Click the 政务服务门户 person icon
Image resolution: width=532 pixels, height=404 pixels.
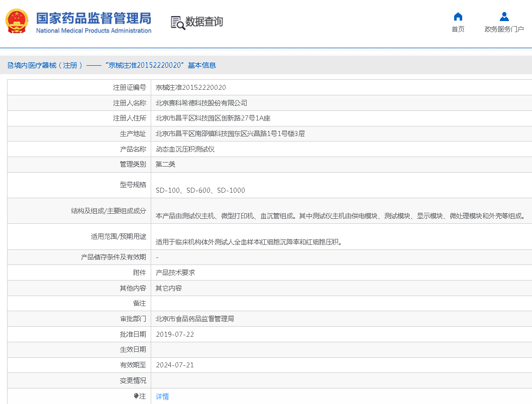pos(504,17)
